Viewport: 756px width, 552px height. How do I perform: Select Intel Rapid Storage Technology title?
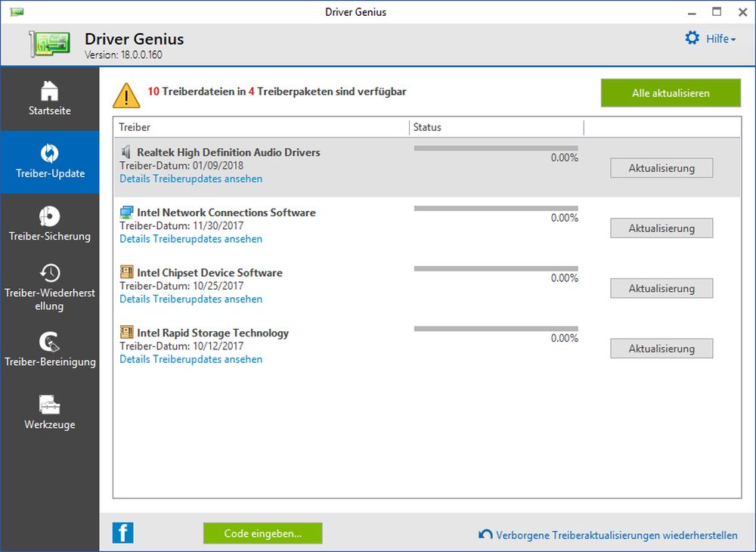coord(212,333)
